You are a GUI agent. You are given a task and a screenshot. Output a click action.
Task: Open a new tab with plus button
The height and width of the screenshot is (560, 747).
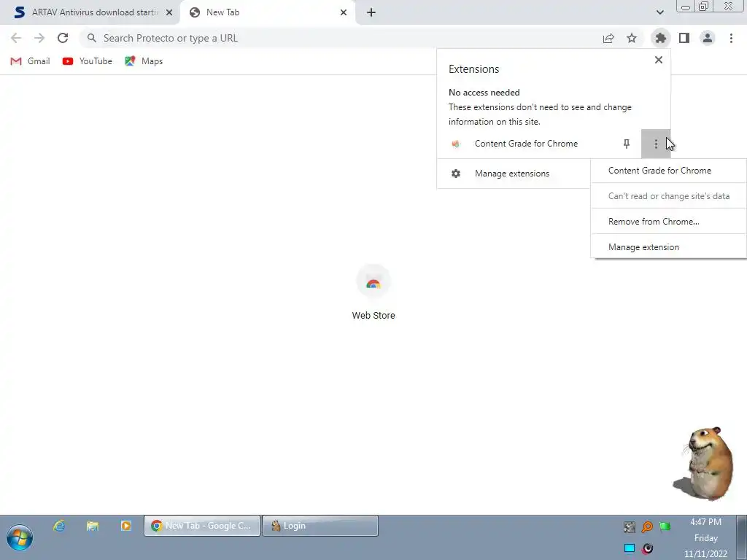[371, 12]
